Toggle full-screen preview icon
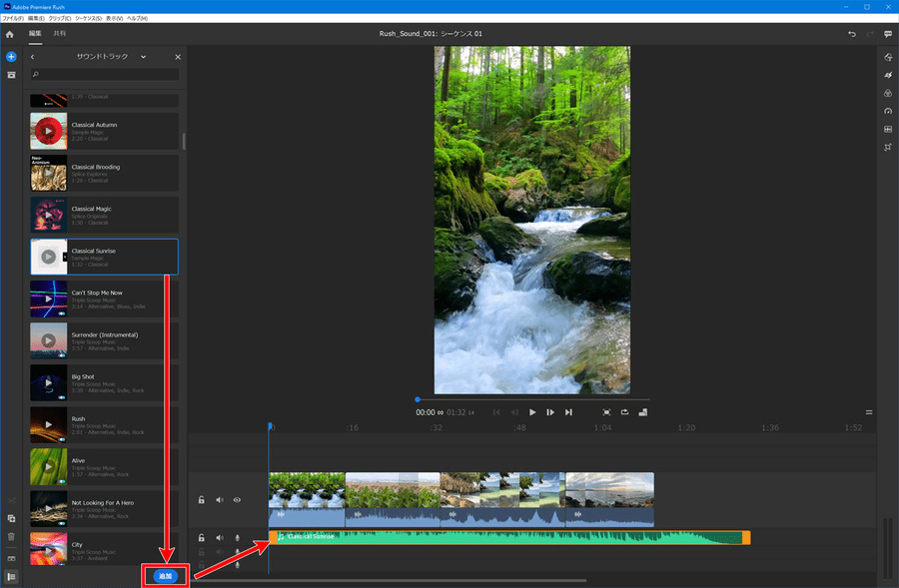899x588 pixels. [606, 412]
